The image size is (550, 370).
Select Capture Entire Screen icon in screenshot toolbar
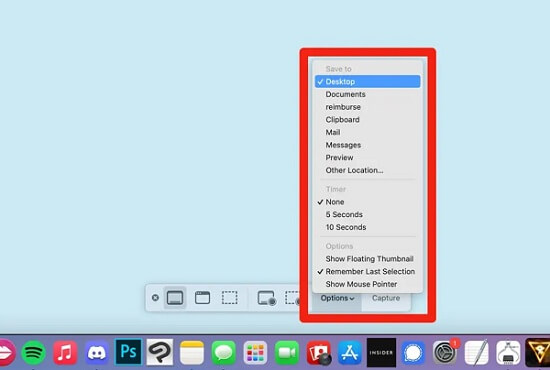[x=175, y=298]
